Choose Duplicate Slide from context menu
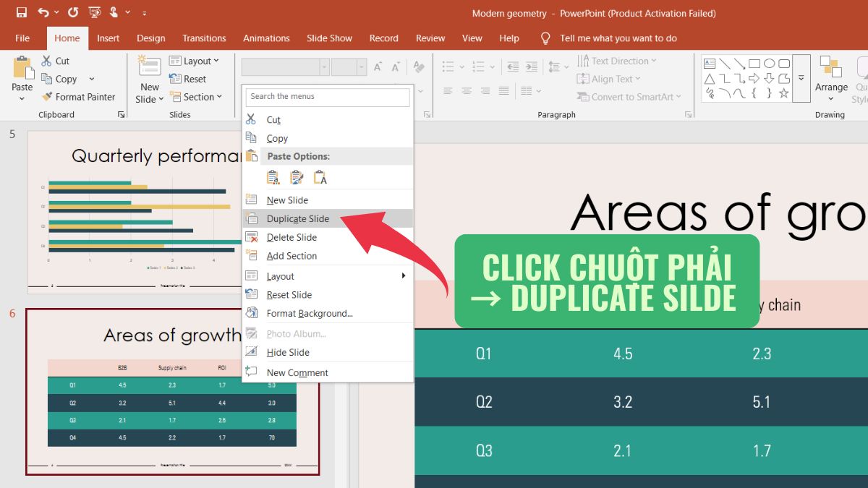Viewport: 868px width, 488px height. pos(297,218)
